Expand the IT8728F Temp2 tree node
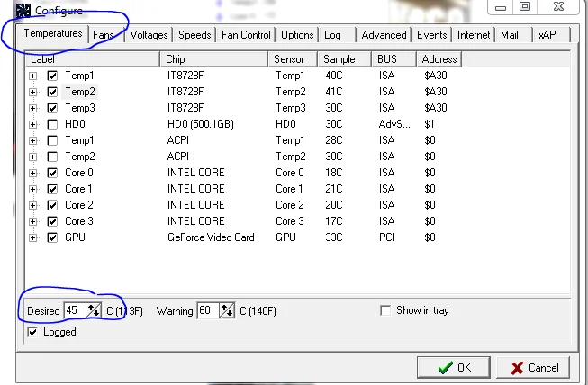The image size is (588, 385). pos(32,92)
